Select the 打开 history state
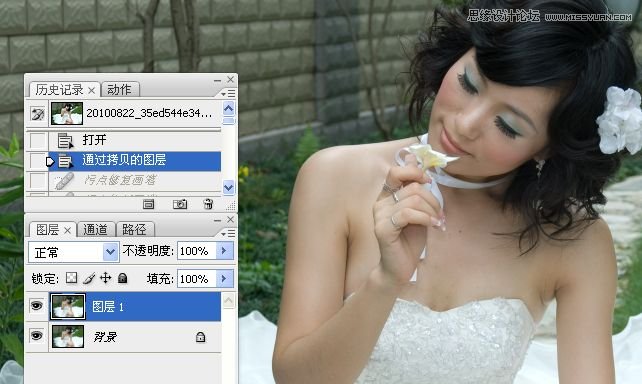This screenshot has width=642, height=384. coord(135,140)
